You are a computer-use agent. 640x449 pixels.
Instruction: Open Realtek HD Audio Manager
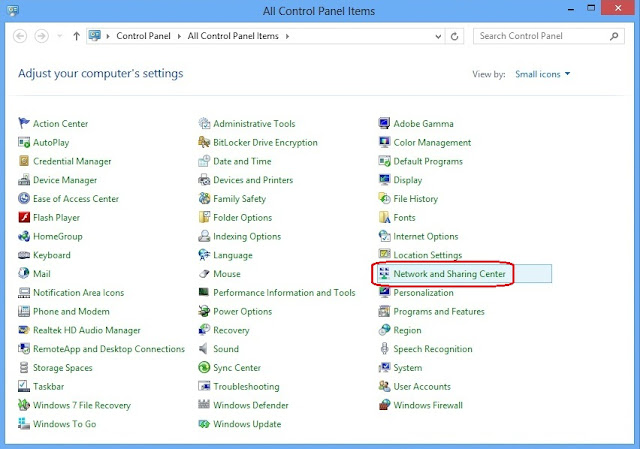(x=87, y=330)
